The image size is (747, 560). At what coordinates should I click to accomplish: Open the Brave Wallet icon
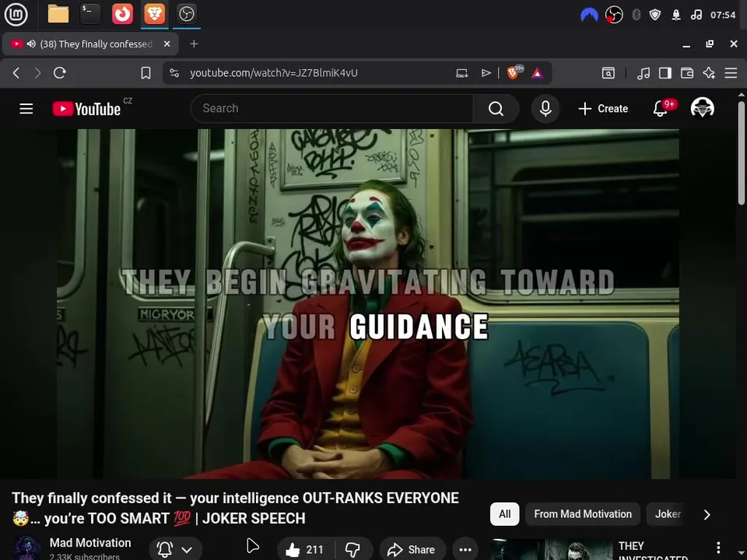(x=687, y=73)
